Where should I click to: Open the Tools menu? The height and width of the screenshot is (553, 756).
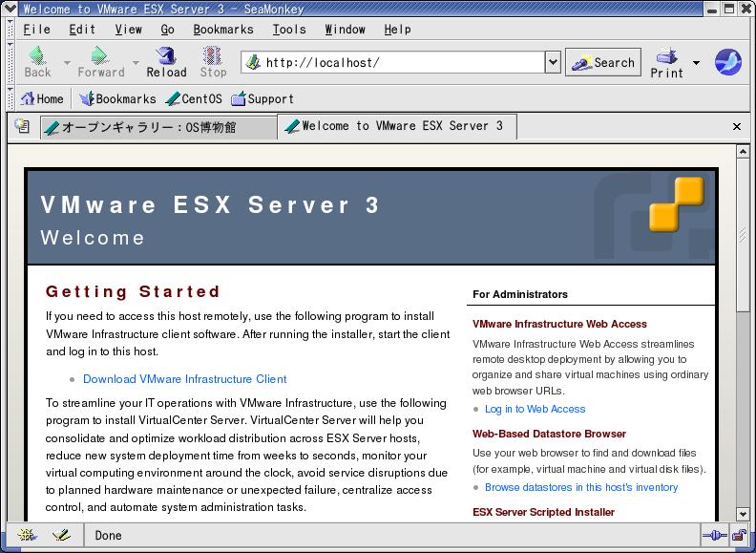289,30
